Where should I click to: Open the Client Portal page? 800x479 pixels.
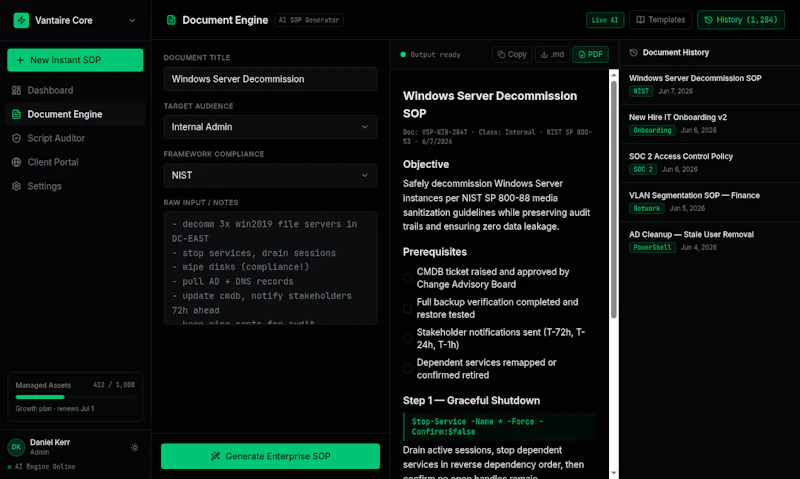click(x=75, y=162)
